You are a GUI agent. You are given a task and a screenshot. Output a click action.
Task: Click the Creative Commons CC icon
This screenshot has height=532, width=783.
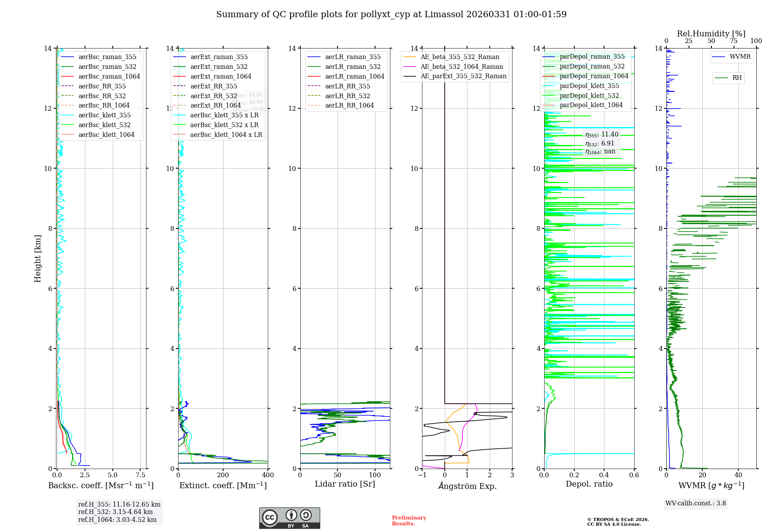[x=270, y=517]
